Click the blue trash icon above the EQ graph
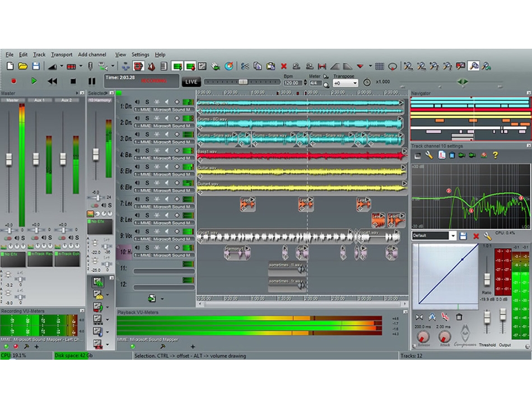Screen dimensions: 532x409 (x=451, y=155)
